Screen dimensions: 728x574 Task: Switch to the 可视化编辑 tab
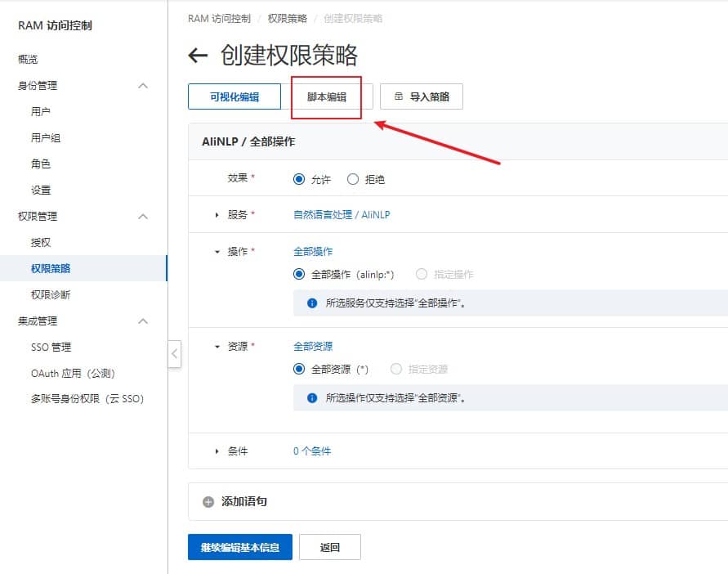234,96
